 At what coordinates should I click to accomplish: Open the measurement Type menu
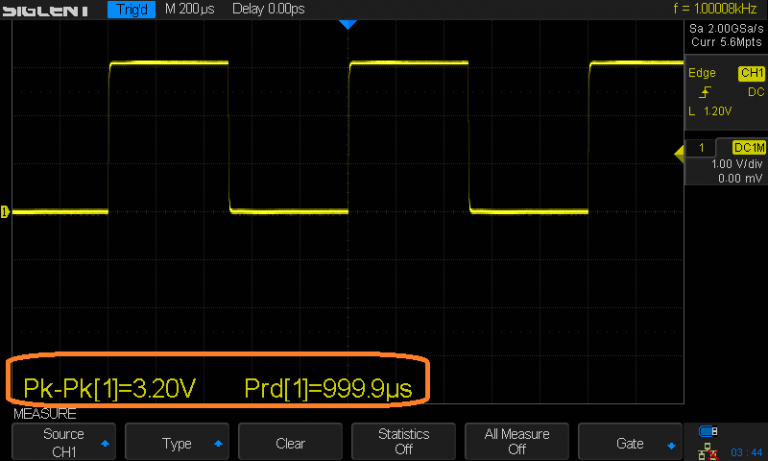[x=176, y=443]
